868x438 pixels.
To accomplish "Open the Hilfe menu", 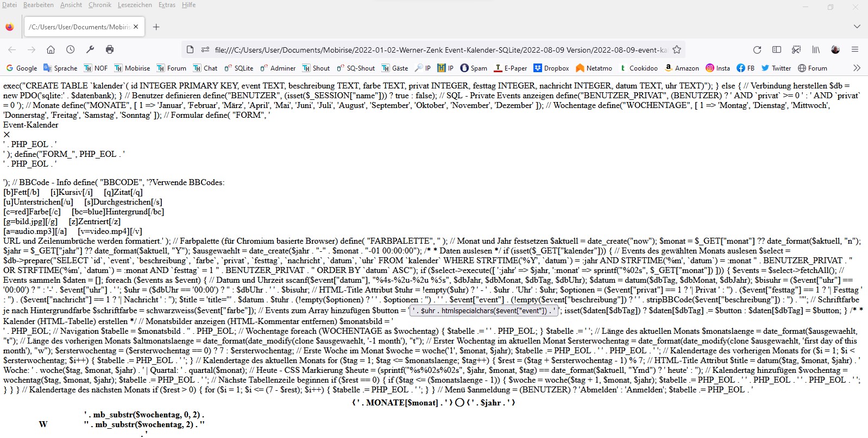I will (x=189, y=5).
